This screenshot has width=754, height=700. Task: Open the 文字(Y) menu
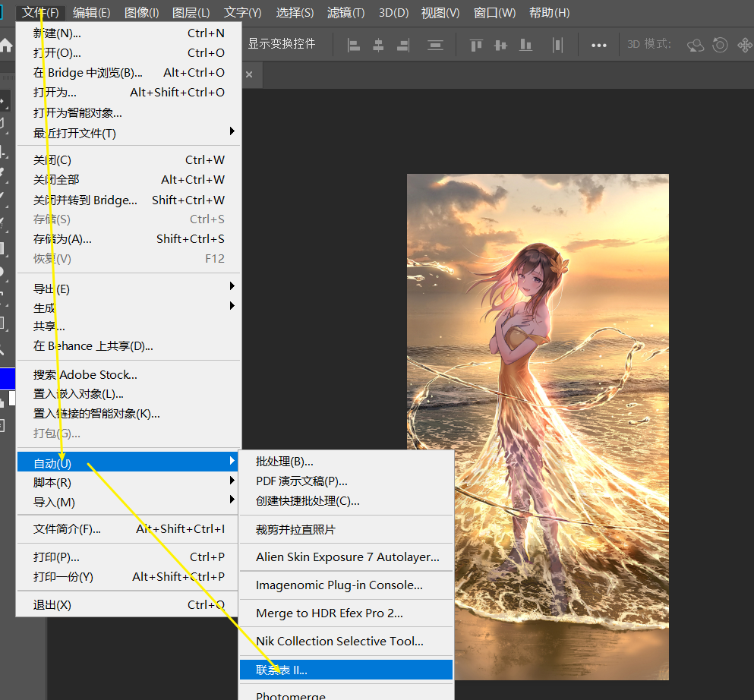click(x=242, y=12)
